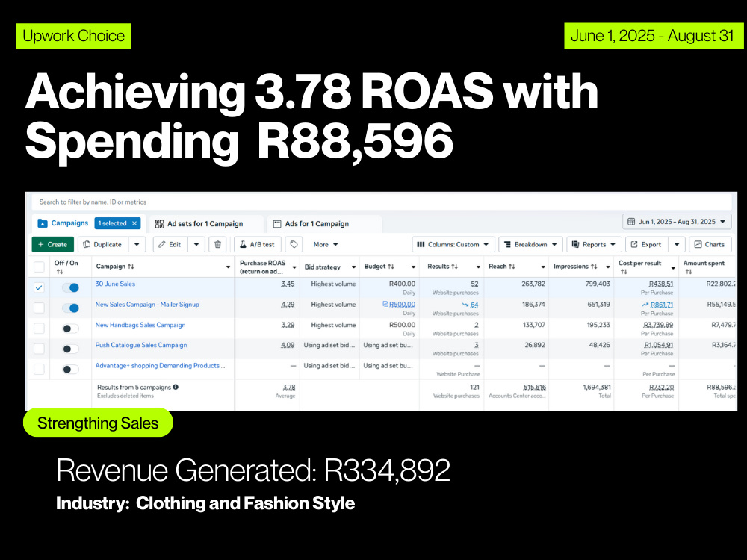Sort by the Off / On column
The image size is (747, 560).
click(66, 267)
